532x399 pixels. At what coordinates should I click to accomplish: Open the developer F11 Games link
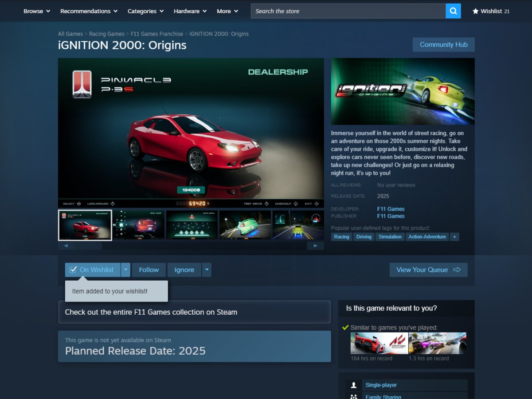click(391, 209)
